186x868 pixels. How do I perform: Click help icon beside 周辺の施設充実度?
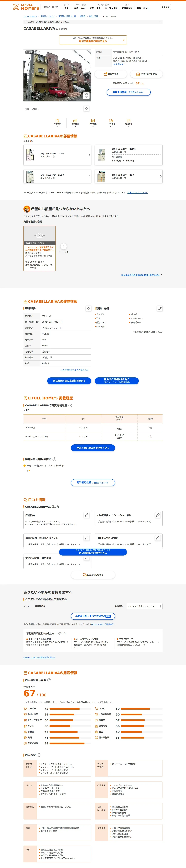(49, 680)
